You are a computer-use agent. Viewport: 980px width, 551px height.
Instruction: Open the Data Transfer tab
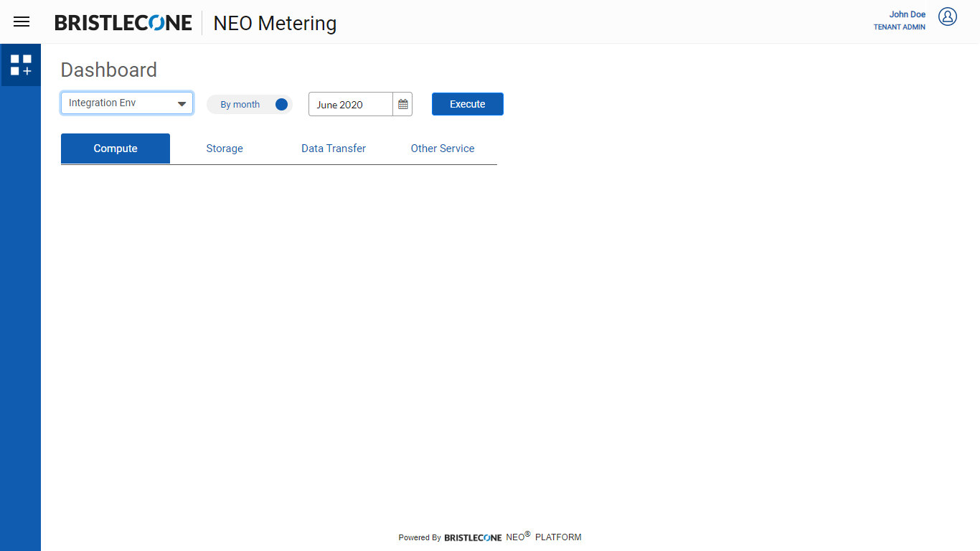tap(334, 149)
